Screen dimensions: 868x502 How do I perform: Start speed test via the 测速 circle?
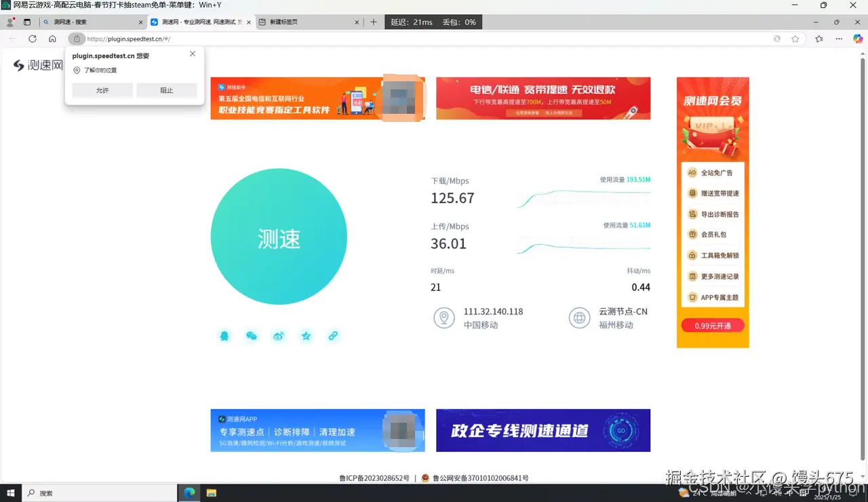278,236
